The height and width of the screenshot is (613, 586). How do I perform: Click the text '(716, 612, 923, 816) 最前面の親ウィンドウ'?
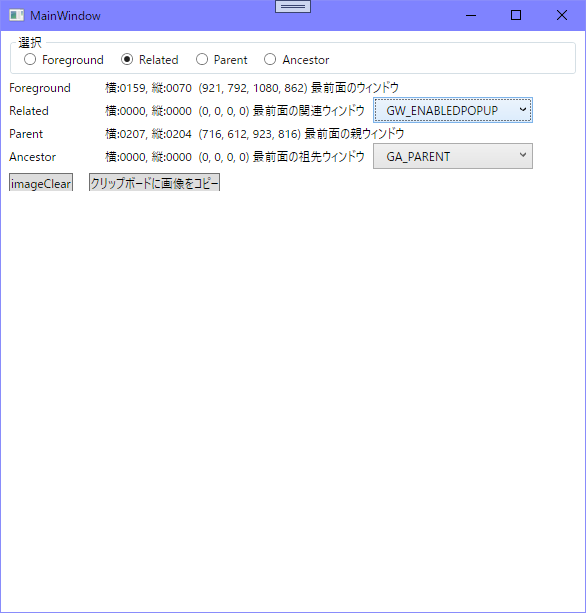(x=301, y=134)
